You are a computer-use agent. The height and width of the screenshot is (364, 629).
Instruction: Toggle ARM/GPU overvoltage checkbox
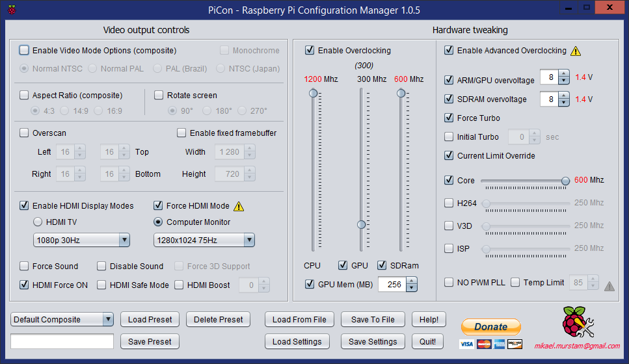click(x=449, y=80)
